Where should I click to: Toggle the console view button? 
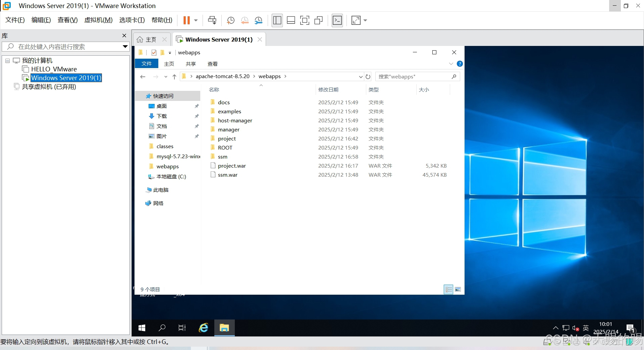coord(337,20)
